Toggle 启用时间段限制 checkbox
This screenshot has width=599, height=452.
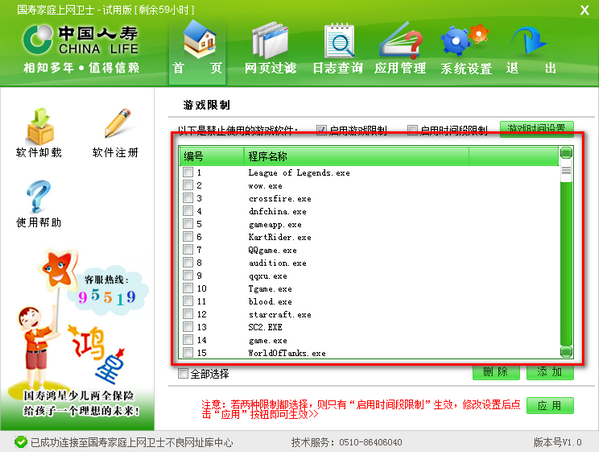click(x=412, y=130)
